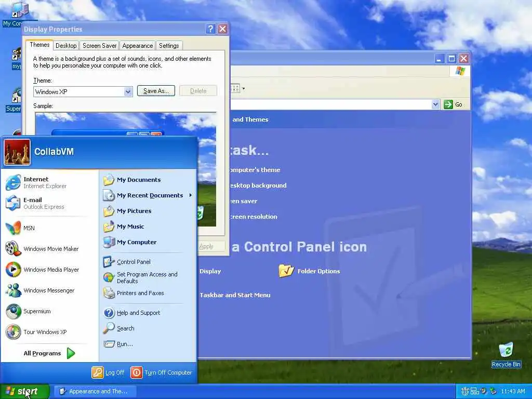Click Turn Off Computer power icon
The image size is (532, 399).
[x=137, y=373]
